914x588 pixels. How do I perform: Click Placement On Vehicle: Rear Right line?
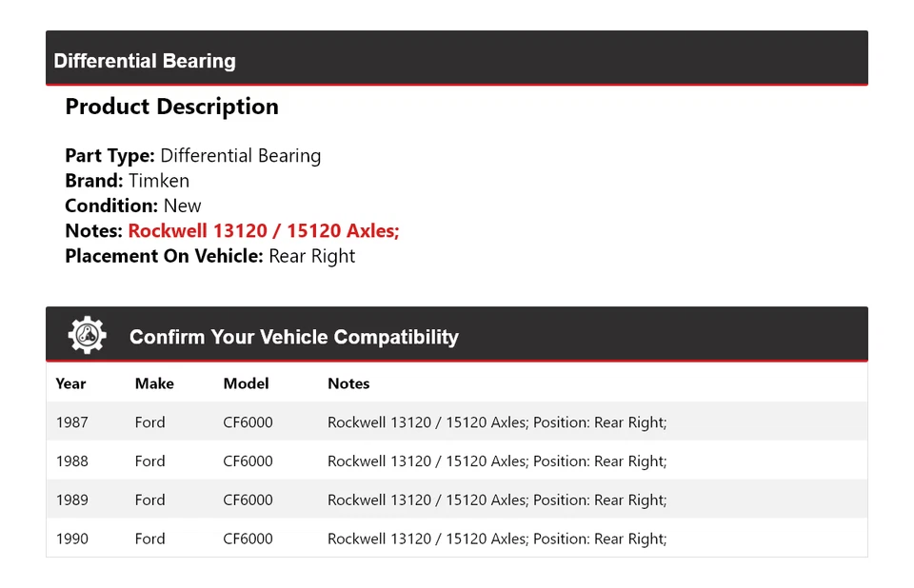click(209, 256)
